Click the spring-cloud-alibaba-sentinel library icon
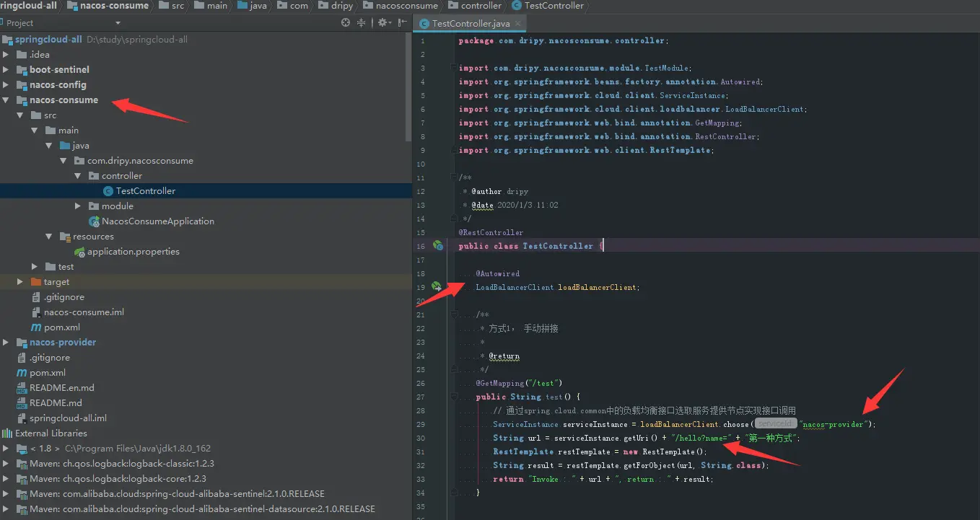 click(23, 494)
